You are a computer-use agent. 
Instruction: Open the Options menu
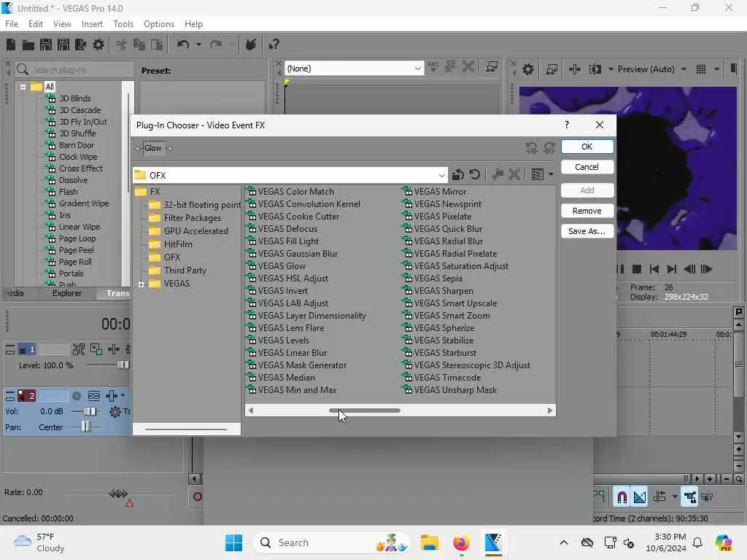[158, 24]
